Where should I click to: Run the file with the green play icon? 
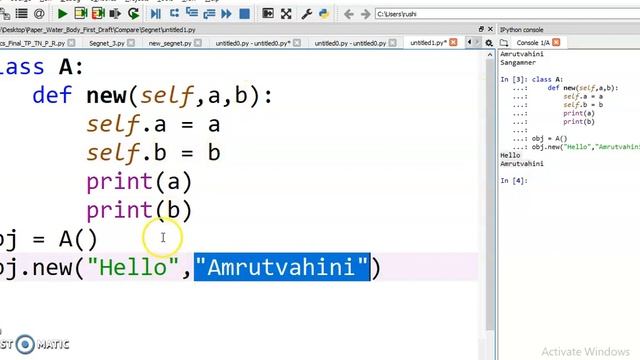(62, 14)
